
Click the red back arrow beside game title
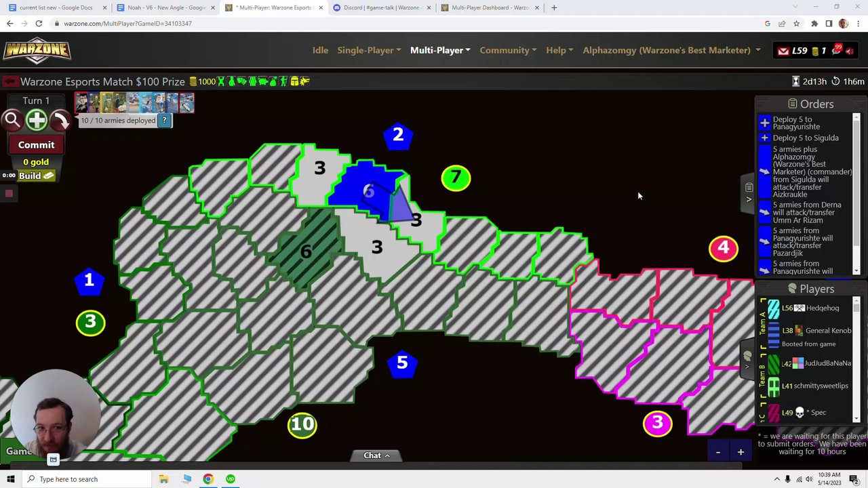point(9,81)
